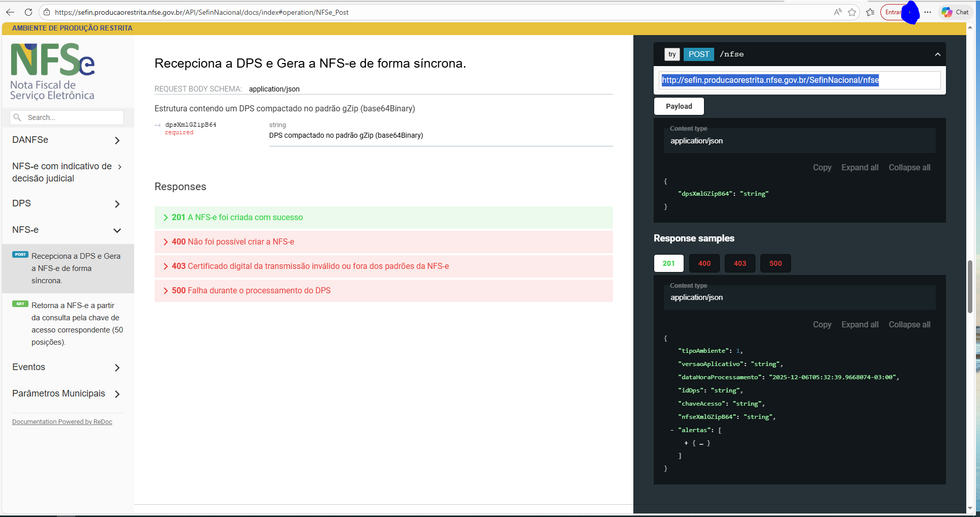Viewport: 980px width, 517px height.
Task: Expand the Eventos sidebar section
Action: (x=67, y=368)
